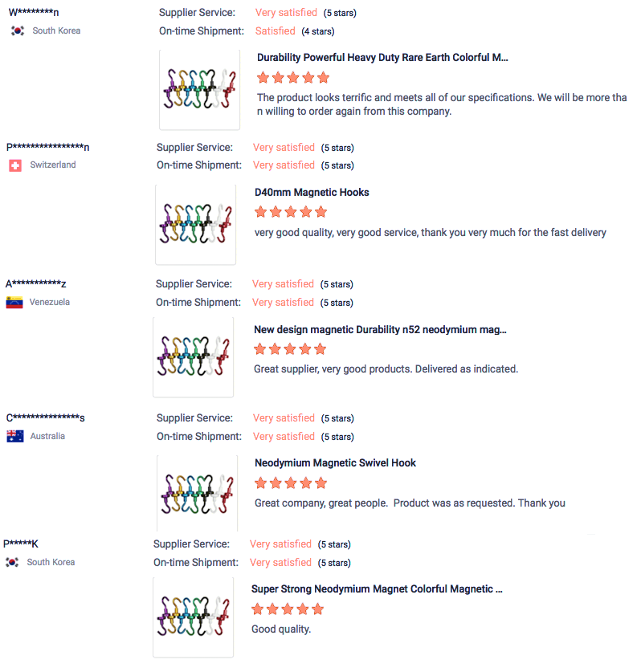Screen dimensions: 637x672
Task: Click the star rating above the "Good quality." review
Action: point(288,609)
